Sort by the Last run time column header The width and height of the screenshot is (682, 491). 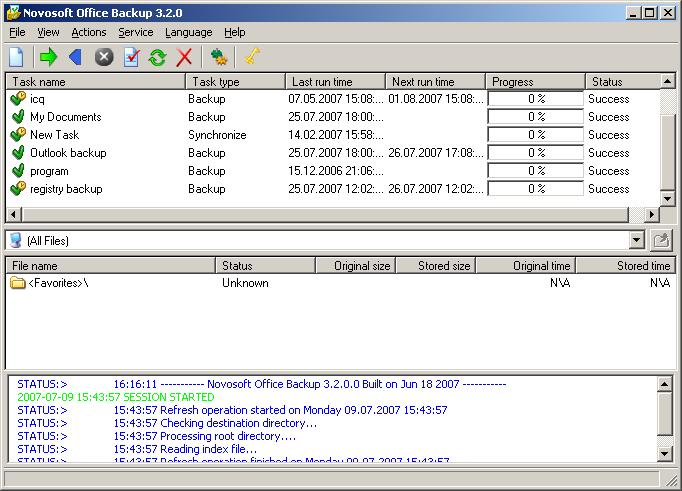click(x=335, y=81)
